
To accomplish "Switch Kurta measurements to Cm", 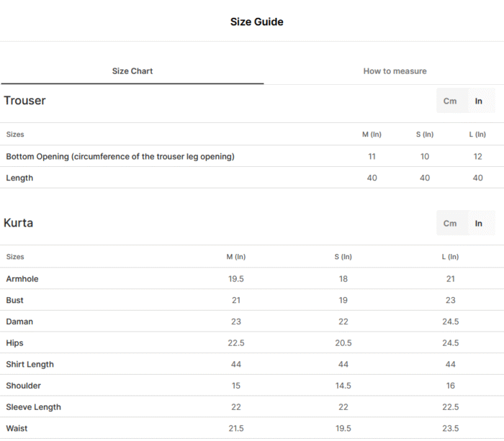I will 450,223.
